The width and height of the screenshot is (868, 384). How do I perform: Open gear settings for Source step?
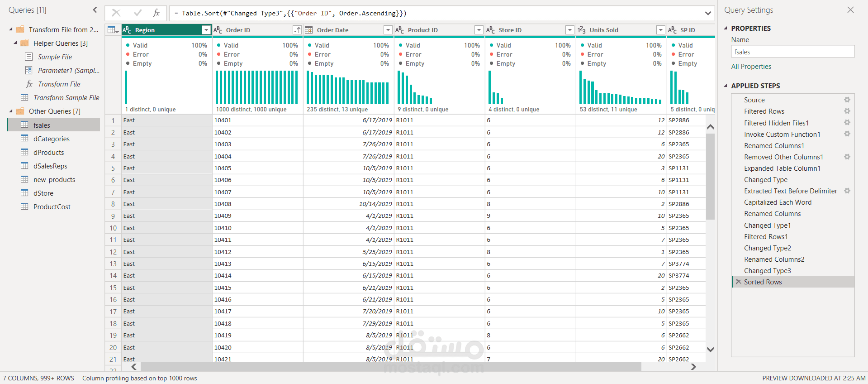tap(847, 100)
